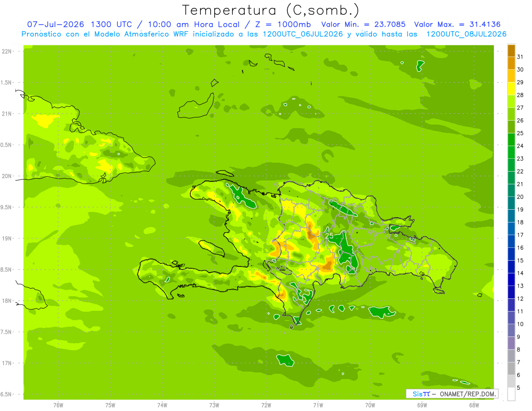Click legend swatch between 28 and 29
Image resolution: width=532 pixels, height=411 pixels.
click(x=511, y=89)
